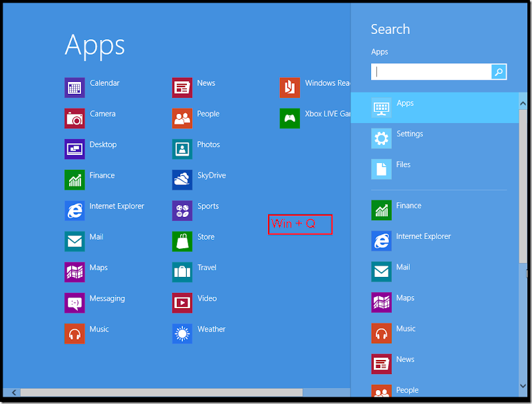Click the Search pane scrollbar down arrow
The width and height of the screenshot is (532, 404).
point(523,385)
